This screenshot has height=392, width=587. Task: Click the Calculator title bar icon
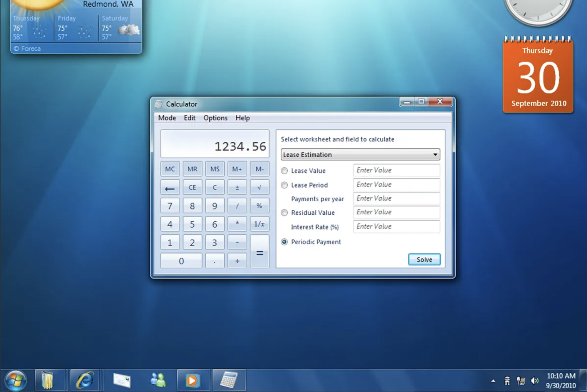[158, 104]
